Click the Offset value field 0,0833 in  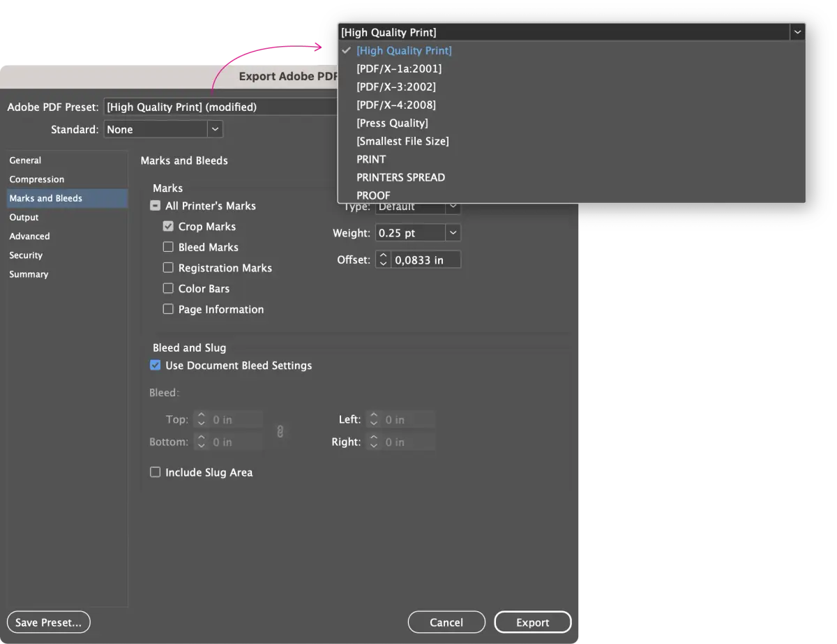pyautogui.click(x=426, y=260)
